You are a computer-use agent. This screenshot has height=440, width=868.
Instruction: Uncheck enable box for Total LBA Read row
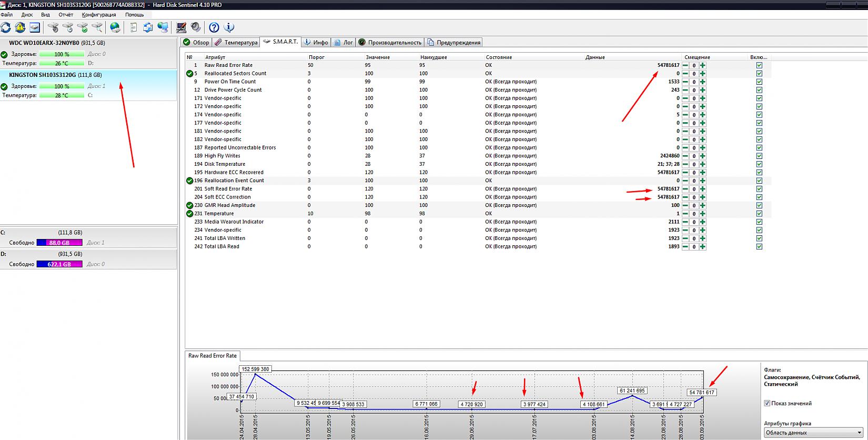tap(759, 246)
